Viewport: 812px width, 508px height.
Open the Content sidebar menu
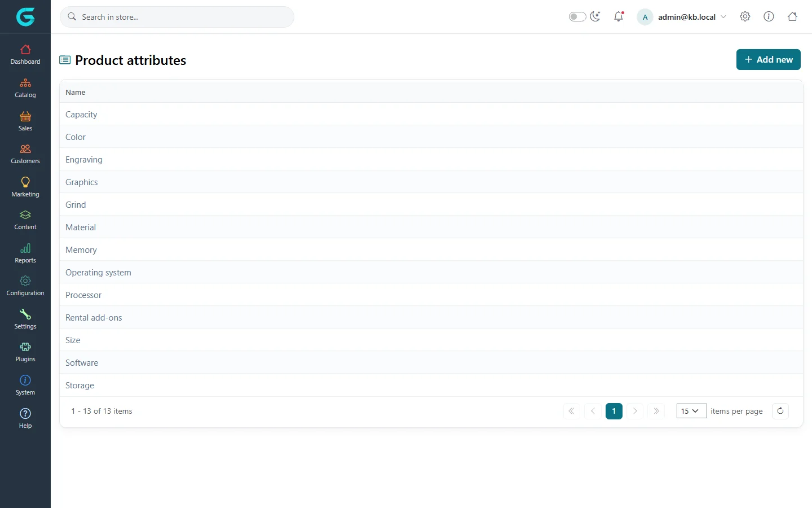[25, 220]
